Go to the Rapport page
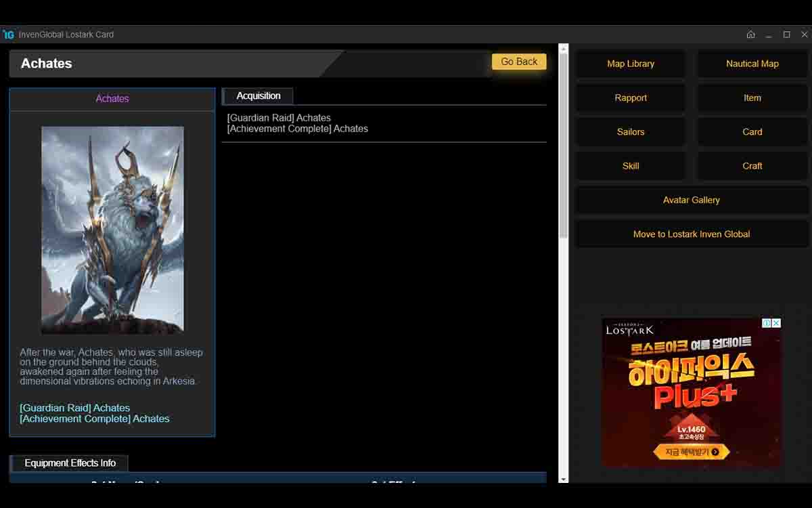The width and height of the screenshot is (812, 508). click(630, 98)
